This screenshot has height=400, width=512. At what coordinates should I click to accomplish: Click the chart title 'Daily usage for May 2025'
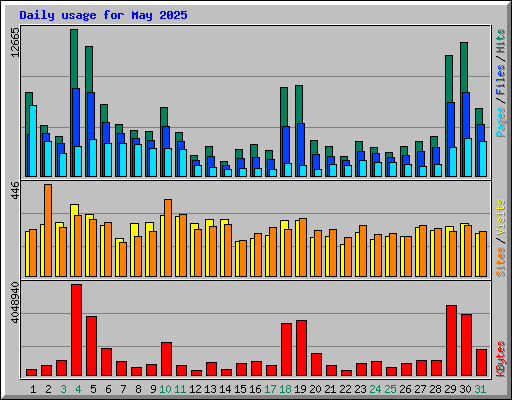point(103,15)
